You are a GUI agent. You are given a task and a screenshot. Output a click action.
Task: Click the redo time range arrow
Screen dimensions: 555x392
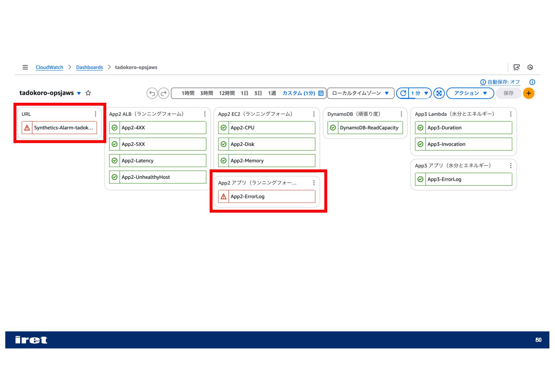click(x=164, y=93)
